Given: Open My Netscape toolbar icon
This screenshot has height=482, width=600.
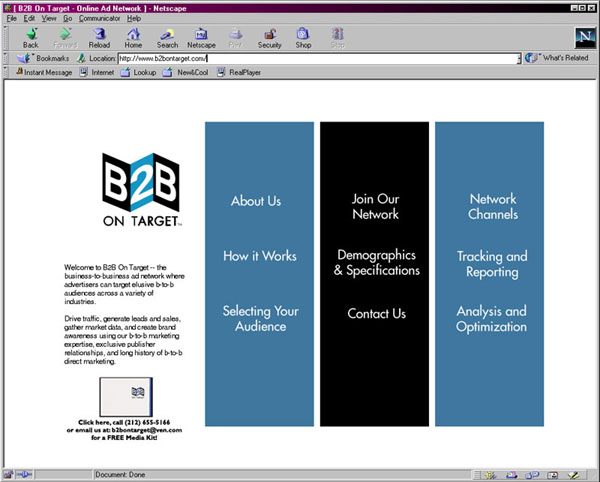Looking at the screenshot, I should point(201,38).
